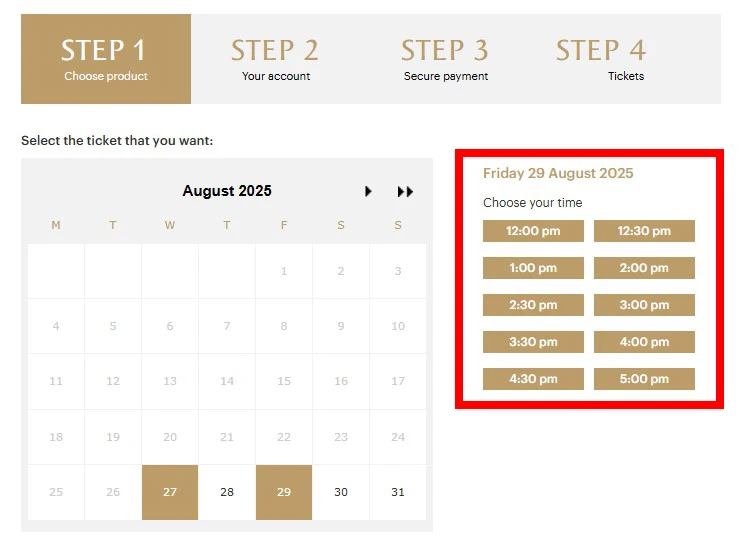Choose August 28 on the calendar

227,492
